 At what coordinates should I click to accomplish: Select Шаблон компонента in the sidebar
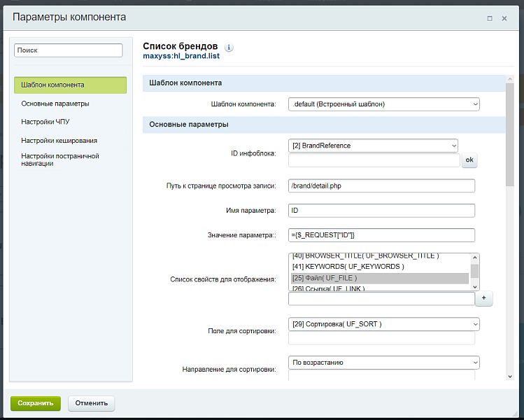click(x=70, y=85)
